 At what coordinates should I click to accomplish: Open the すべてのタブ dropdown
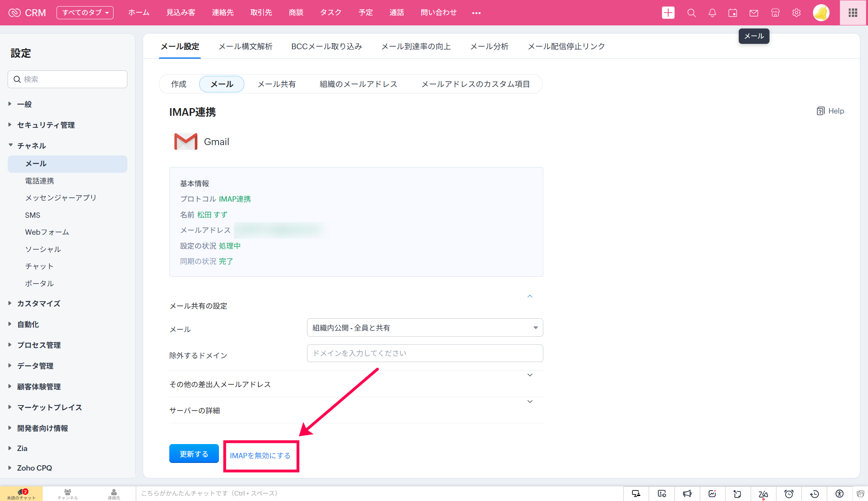coord(85,13)
